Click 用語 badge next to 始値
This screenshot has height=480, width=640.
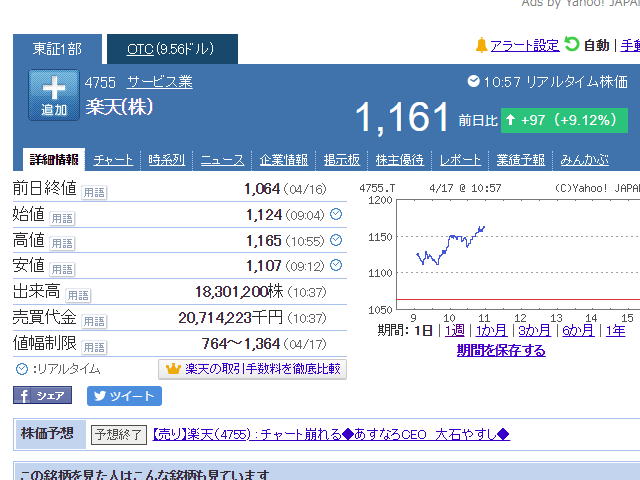coord(62,218)
